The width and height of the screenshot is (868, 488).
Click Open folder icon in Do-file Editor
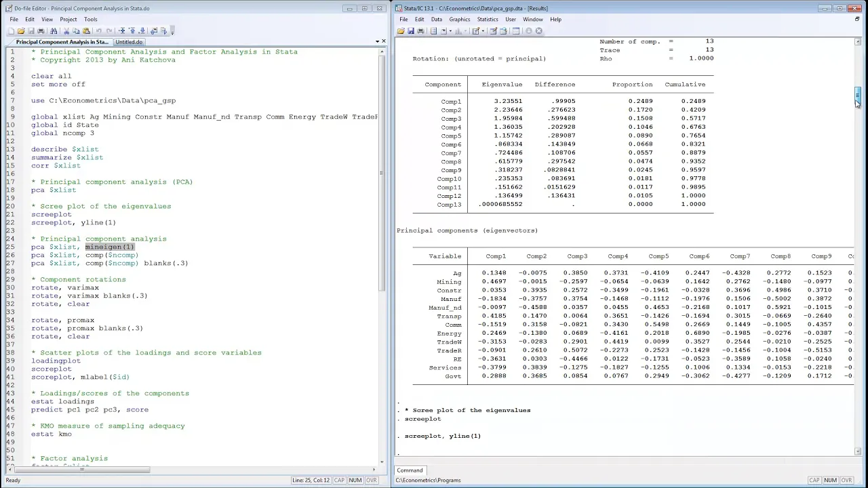coord(21,31)
